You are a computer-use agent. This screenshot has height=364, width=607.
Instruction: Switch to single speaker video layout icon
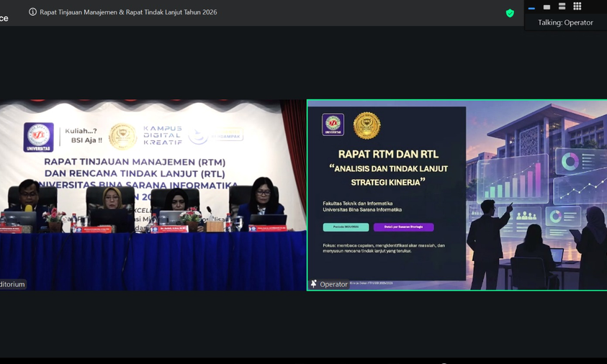click(x=547, y=7)
